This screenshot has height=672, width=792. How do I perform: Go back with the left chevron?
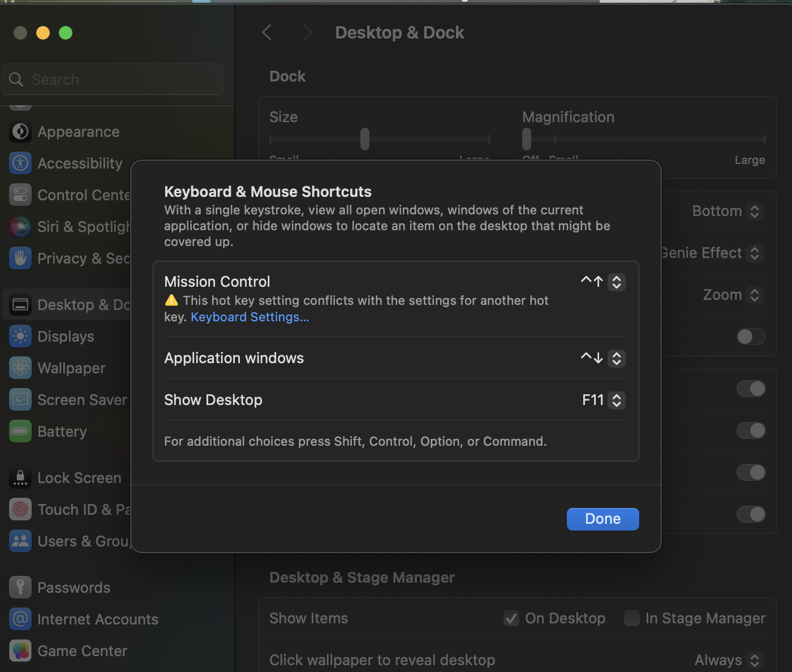point(267,32)
